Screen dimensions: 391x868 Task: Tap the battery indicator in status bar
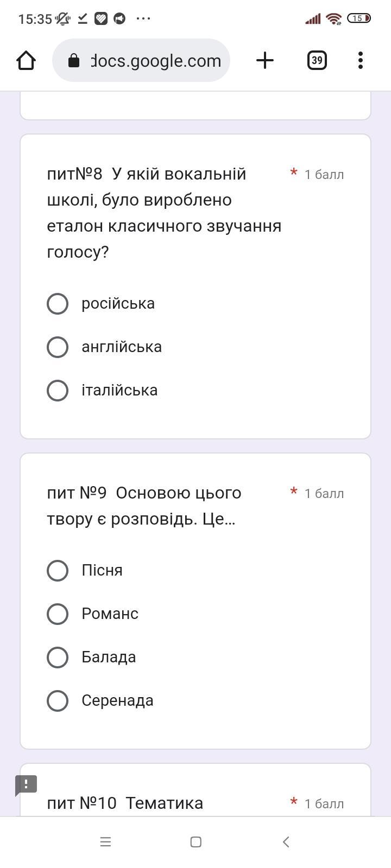click(x=358, y=18)
